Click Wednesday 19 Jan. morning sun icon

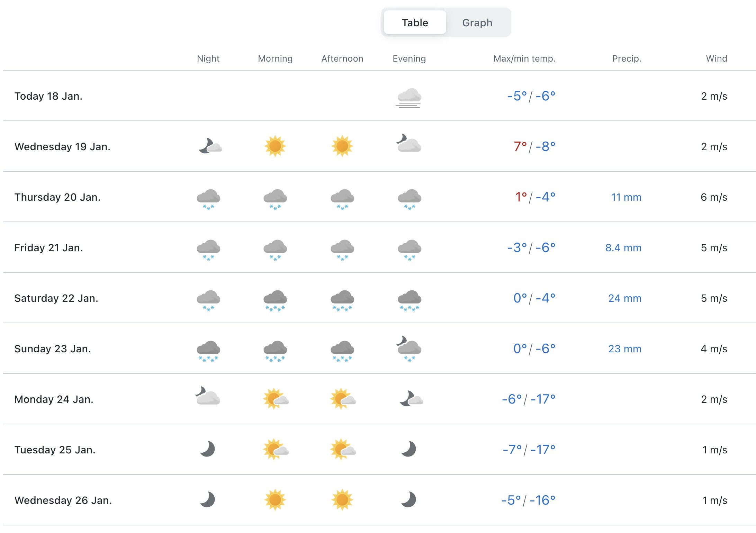[x=275, y=146]
